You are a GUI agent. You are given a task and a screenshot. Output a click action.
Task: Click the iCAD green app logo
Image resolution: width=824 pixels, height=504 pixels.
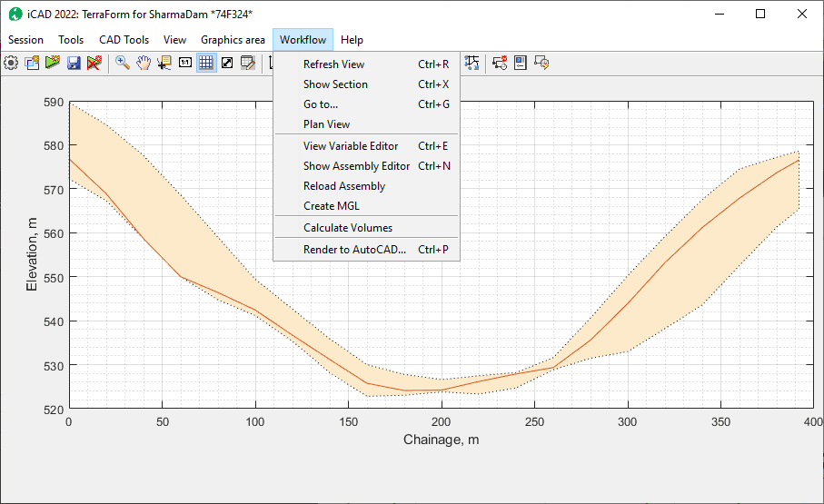coord(15,15)
